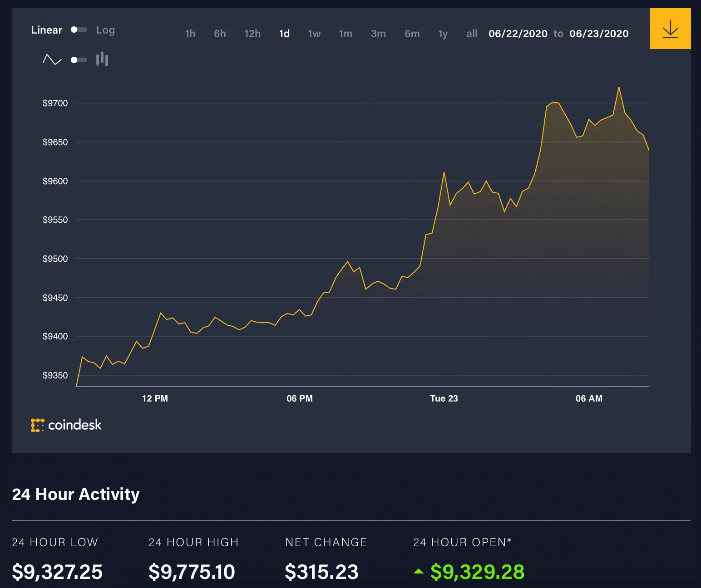This screenshot has height=588, width=701.
Task: Click the CoinDesk logo
Action: (66, 425)
